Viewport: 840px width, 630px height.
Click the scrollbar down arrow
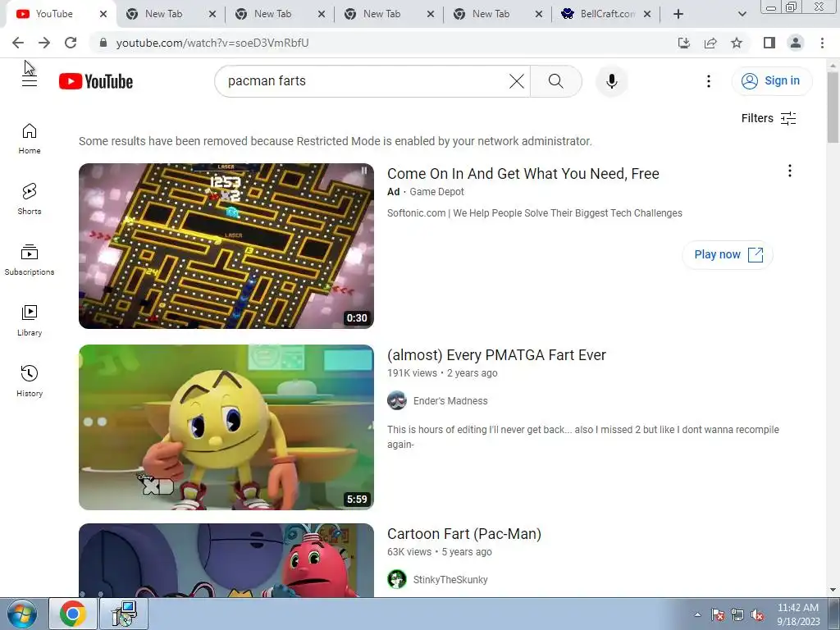833,590
